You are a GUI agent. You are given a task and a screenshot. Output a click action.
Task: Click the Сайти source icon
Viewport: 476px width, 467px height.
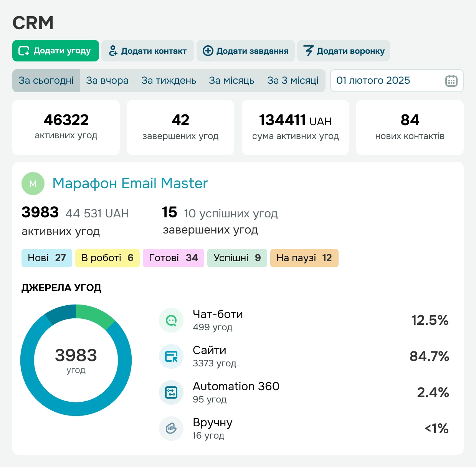coord(171,356)
